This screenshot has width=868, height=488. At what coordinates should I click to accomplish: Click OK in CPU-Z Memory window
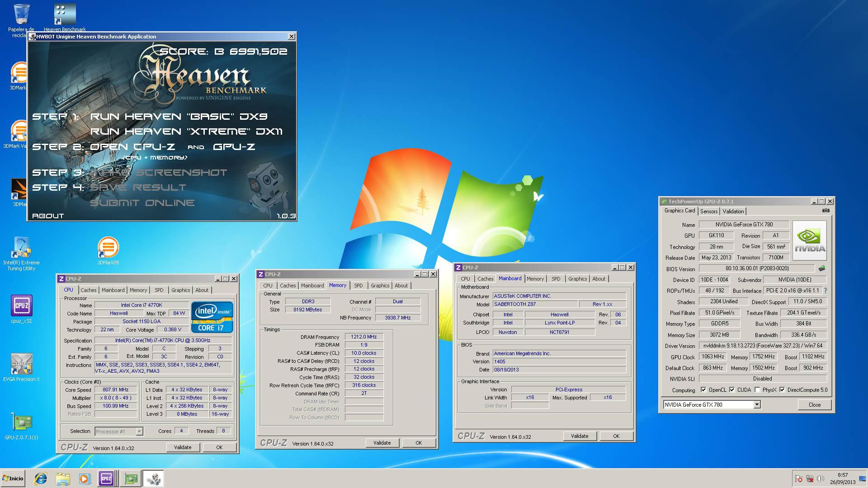[x=419, y=443]
